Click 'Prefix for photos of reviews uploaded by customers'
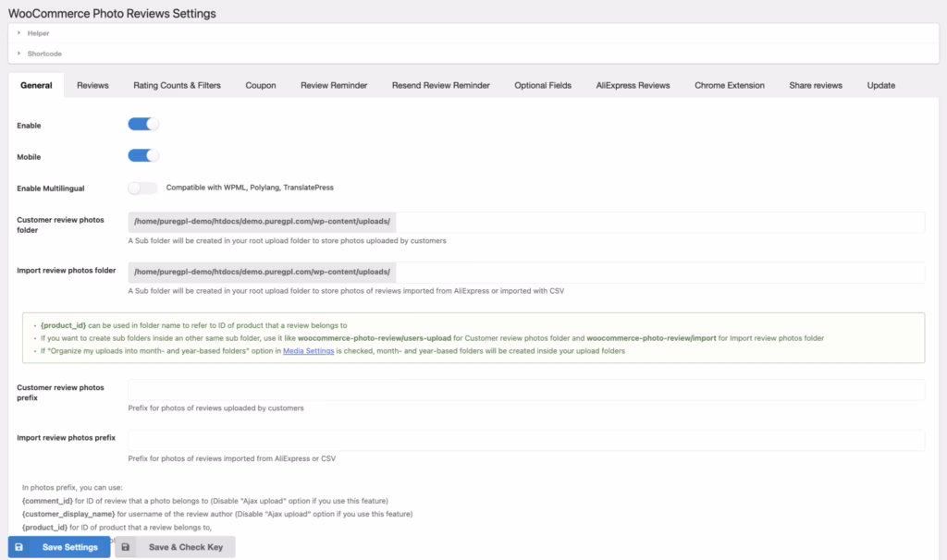Image resolution: width=947 pixels, height=560 pixels. (215, 408)
